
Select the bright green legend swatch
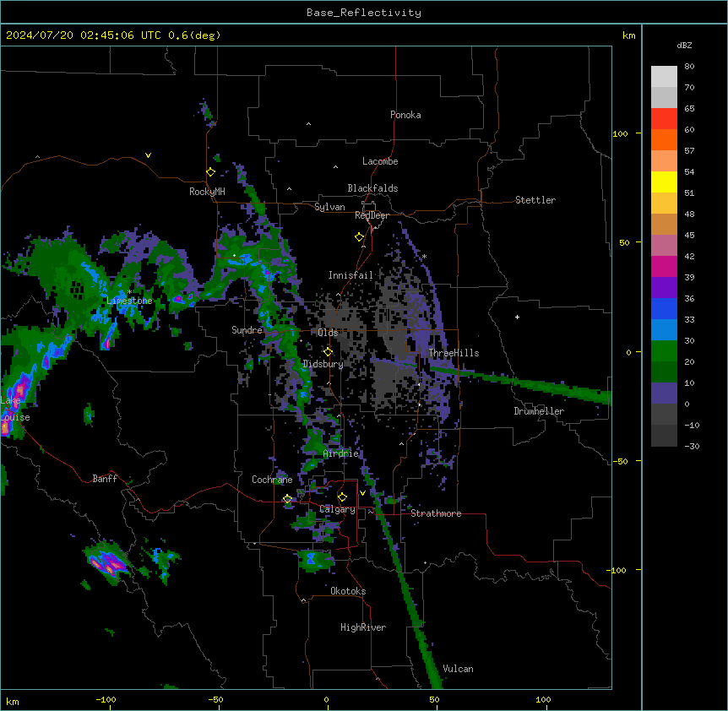(x=664, y=351)
